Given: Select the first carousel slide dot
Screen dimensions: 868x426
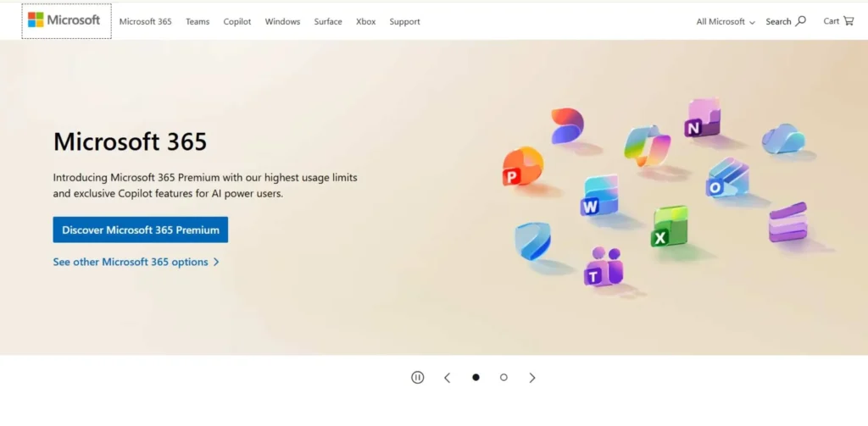Looking at the screenshot, I should point(476,378).
